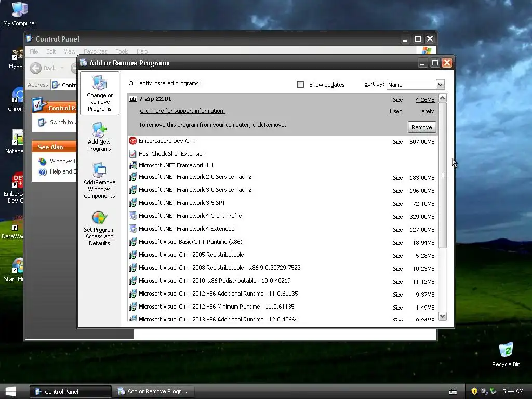The width and height of the screenshot is (532, 399).
Task: Click the 4.26MB size link
Action: pos(425,100)
